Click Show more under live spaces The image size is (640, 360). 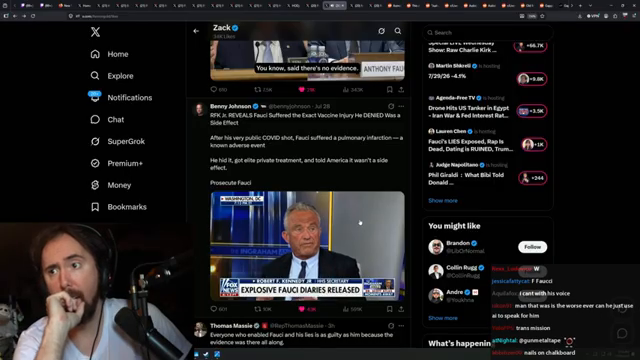pyautogui.click(x=443, y=200)
